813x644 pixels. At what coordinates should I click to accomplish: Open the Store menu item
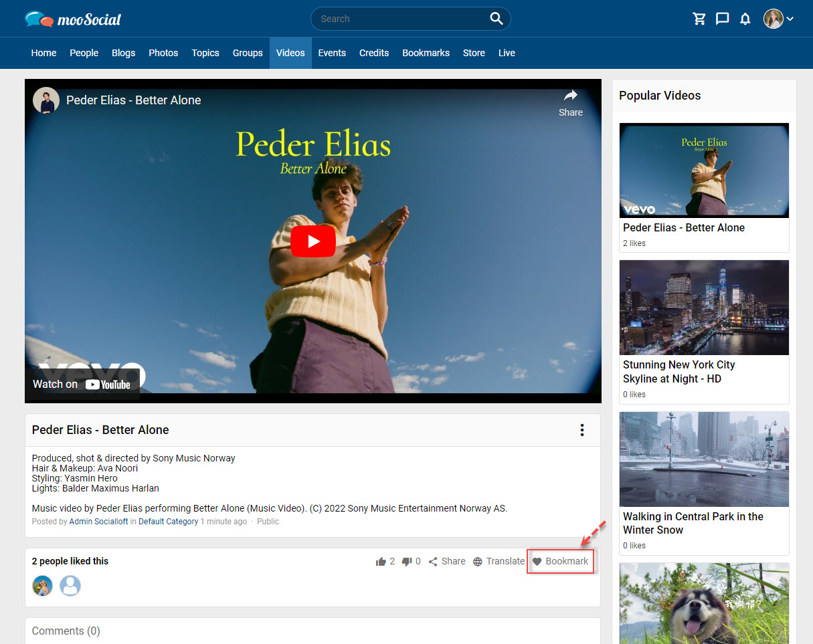474,53
